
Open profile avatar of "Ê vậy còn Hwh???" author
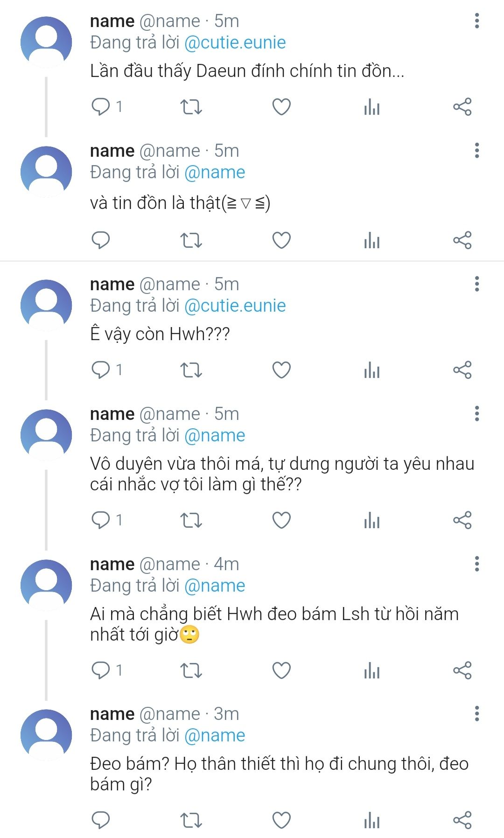[46, 305]
